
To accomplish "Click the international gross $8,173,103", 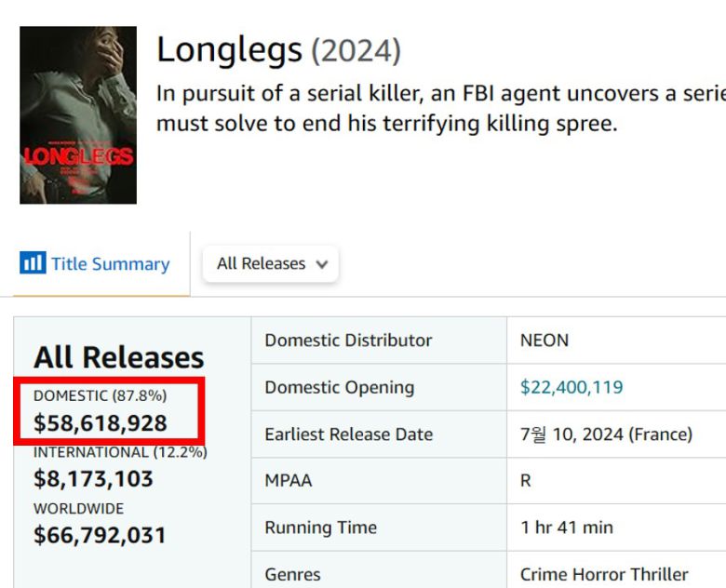I will (x=93, y=479).
